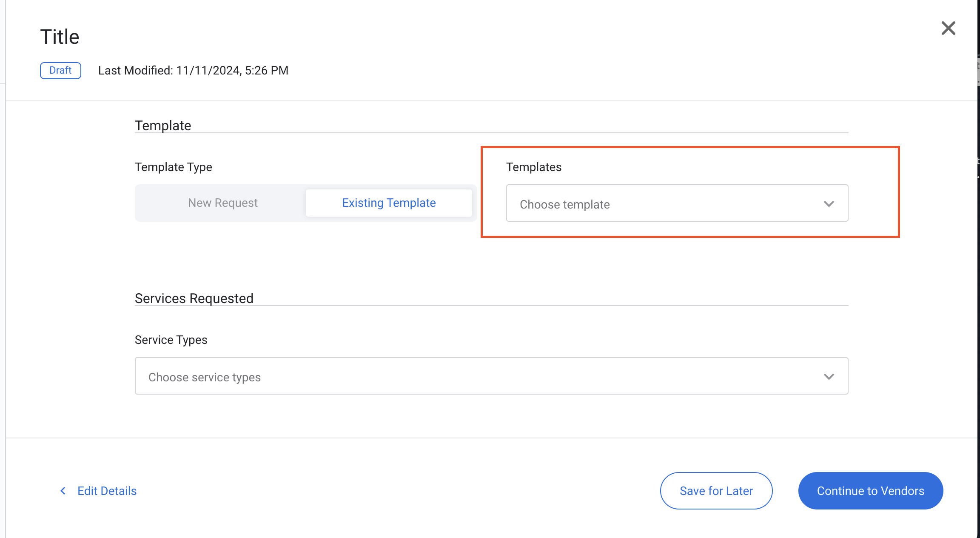The height and width of the screenshot is (538, 980).
Task: Click the Choose template dropdown arrow
Action: click(829, 204)
